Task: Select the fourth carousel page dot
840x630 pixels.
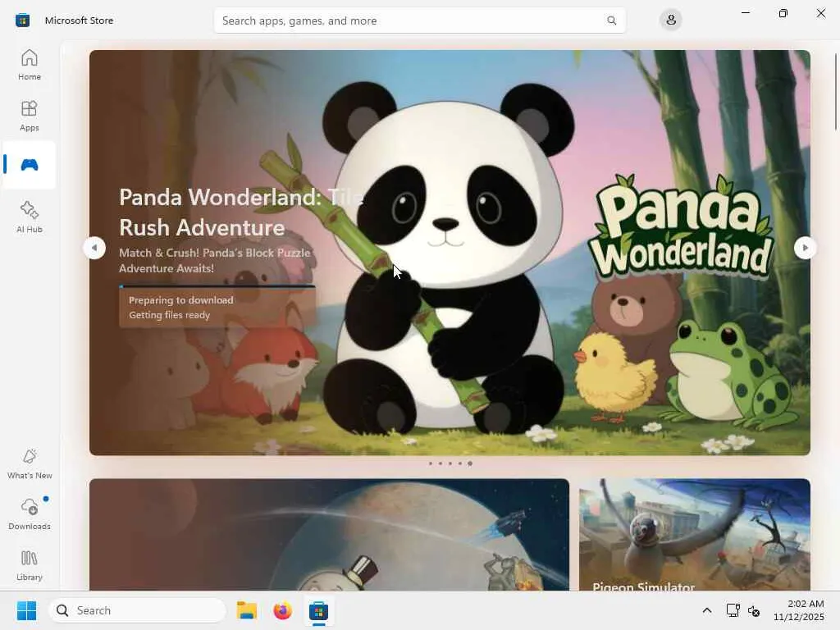Action: click(x=459, y=463)
